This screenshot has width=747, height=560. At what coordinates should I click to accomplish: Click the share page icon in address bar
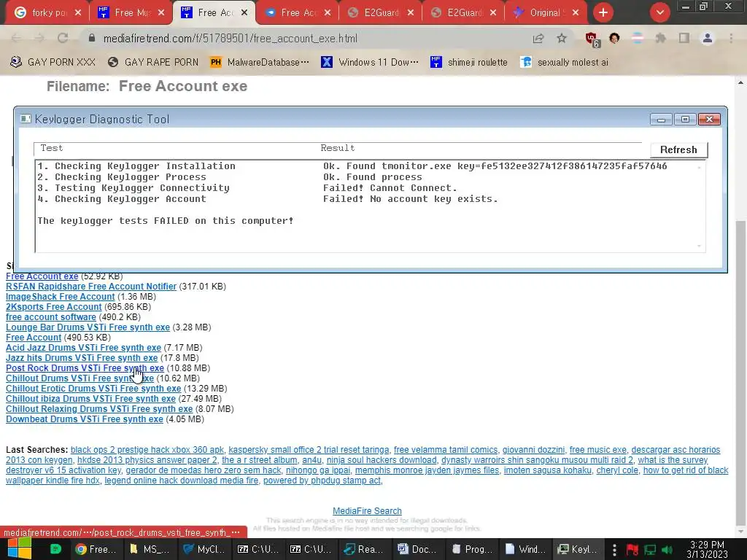point(538,38)
